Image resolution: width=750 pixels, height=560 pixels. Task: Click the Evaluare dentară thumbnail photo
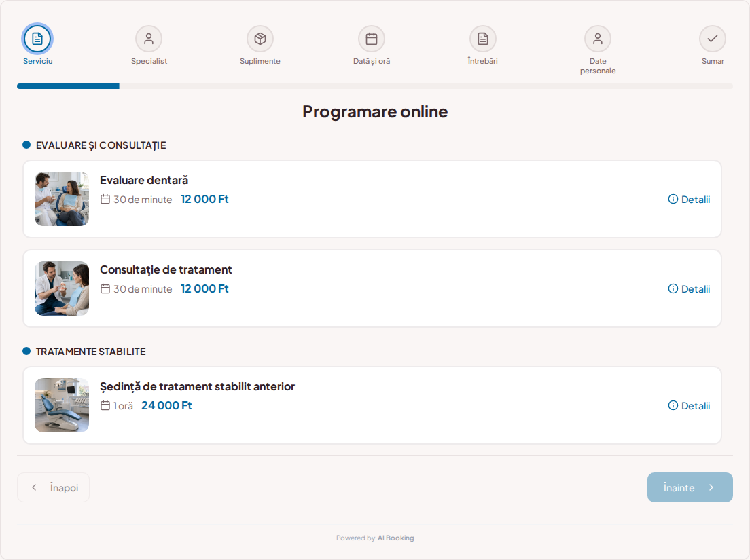[62, 199]
